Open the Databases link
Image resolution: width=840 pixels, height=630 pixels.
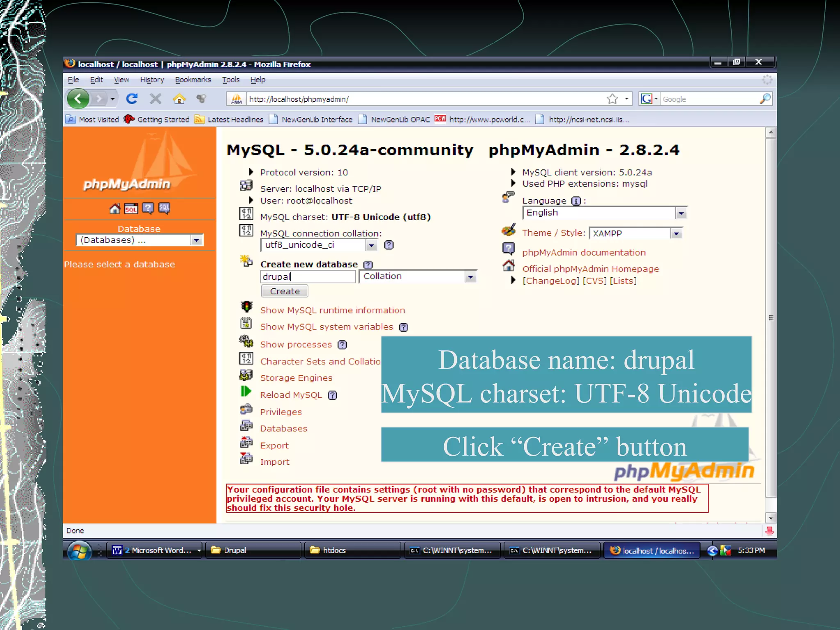[x=284, y=429]
